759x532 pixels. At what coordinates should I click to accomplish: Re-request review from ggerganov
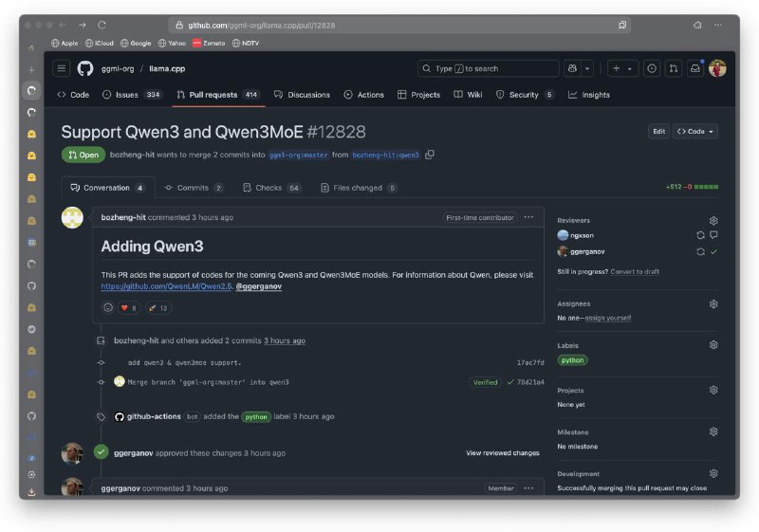(x=700, y=251)
